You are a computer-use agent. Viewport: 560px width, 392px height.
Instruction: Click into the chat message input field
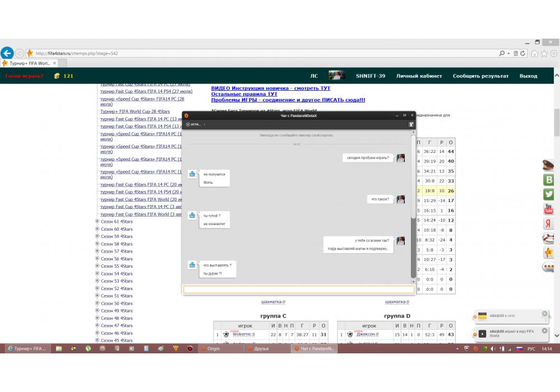coord(298,289)
